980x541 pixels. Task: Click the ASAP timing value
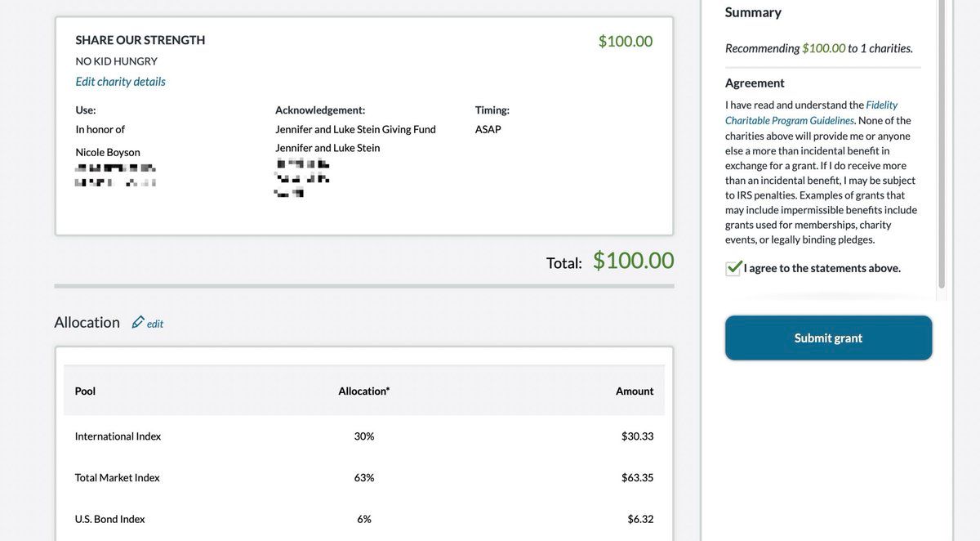click(x=488, y=129)
